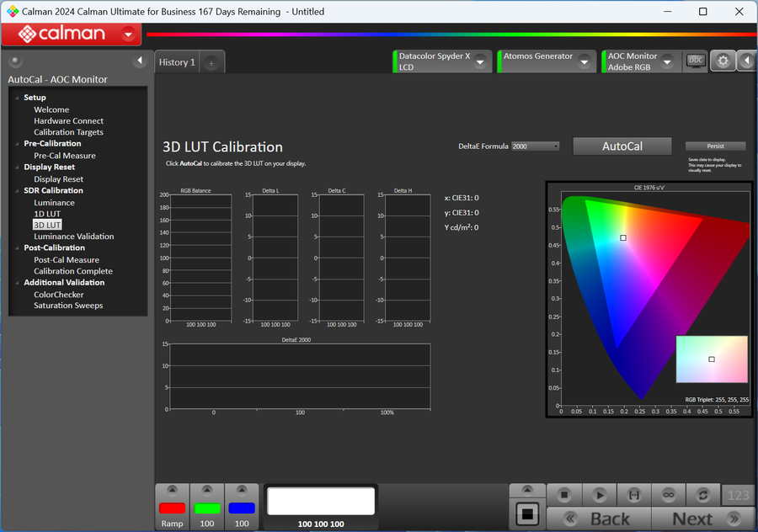The image size is (758, 532).
Task: Click the zoomed white point inset
Action: [x=712, y=359]
